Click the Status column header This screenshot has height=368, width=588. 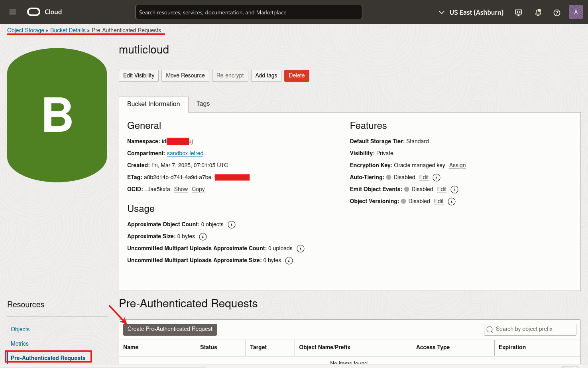[x=221, y=348]
